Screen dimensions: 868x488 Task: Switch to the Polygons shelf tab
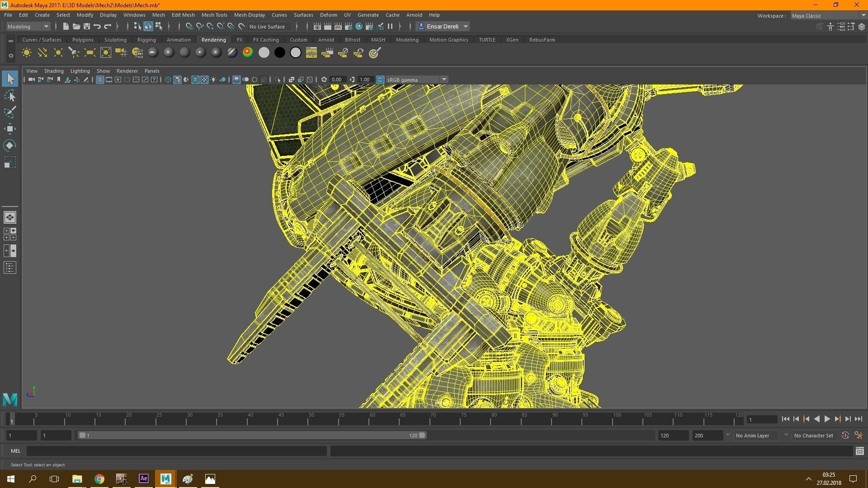pos(83,40)
